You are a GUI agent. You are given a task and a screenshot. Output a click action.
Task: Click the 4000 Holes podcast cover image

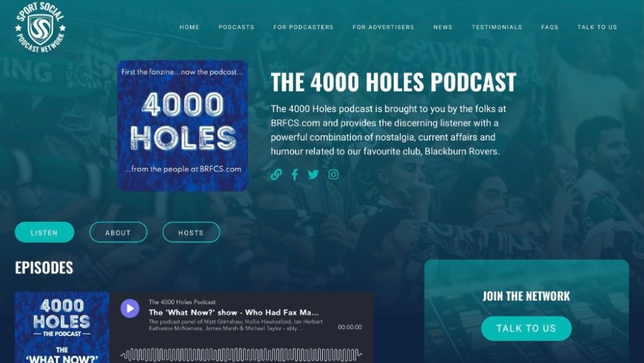(182, 126)
